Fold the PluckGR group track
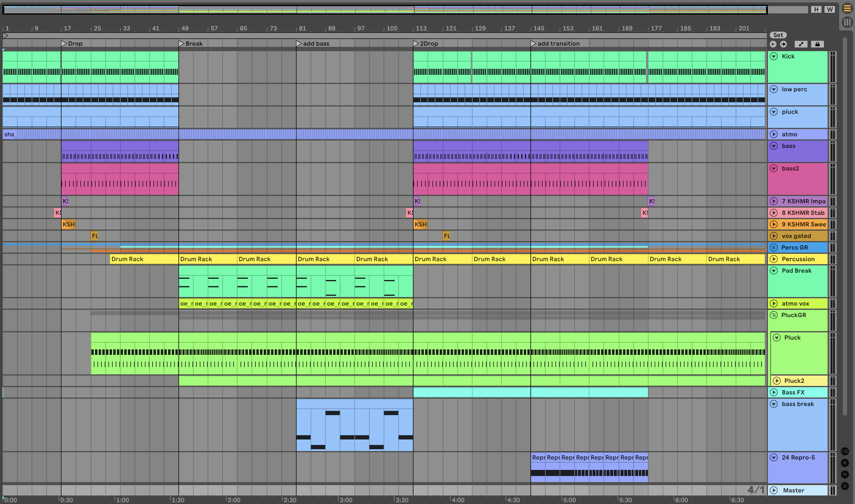Screen dimensions: 855x504 (x=773, y=315)
